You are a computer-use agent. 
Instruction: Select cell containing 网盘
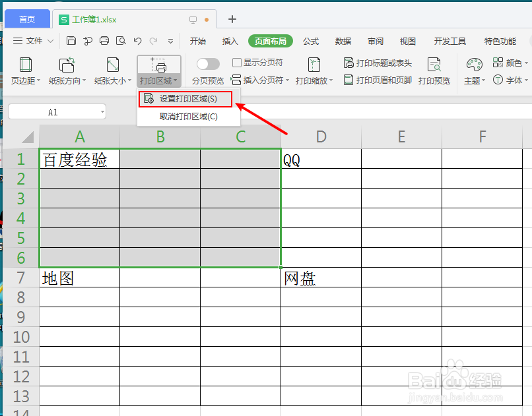tap(321, 278)
